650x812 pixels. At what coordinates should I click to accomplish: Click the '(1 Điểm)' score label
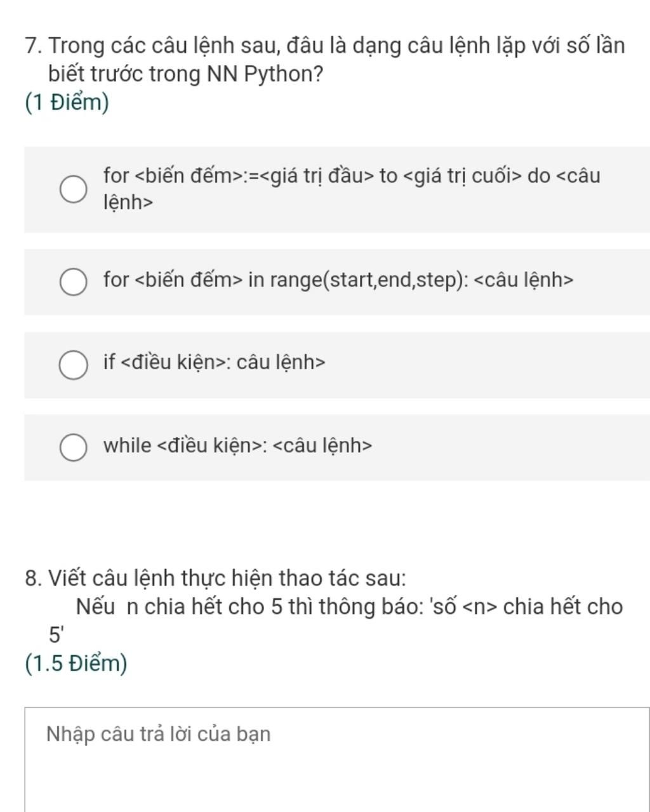[x=67, y=102]
